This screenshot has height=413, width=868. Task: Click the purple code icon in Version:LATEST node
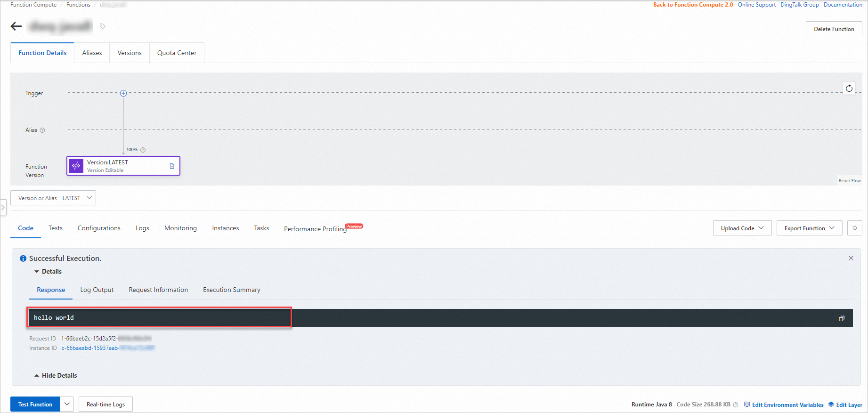[x=76, y=166]
